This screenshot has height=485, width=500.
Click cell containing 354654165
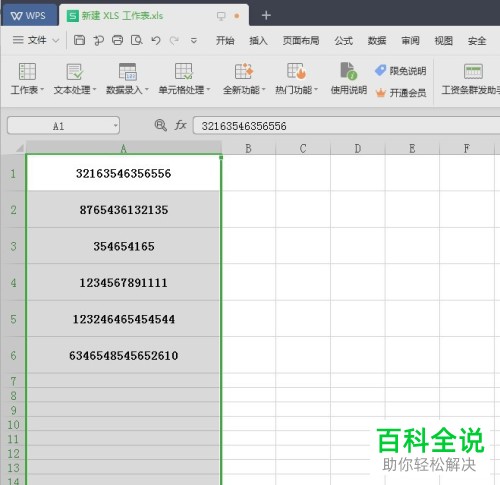pos(124,246)
